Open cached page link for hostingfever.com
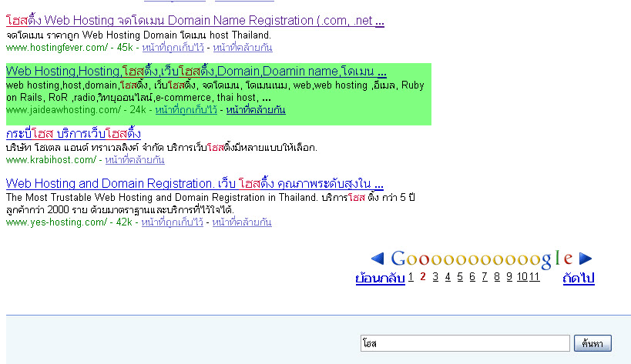Image resolution: width=631 pixels, height=364 pixels. click(x=173, y=48)
